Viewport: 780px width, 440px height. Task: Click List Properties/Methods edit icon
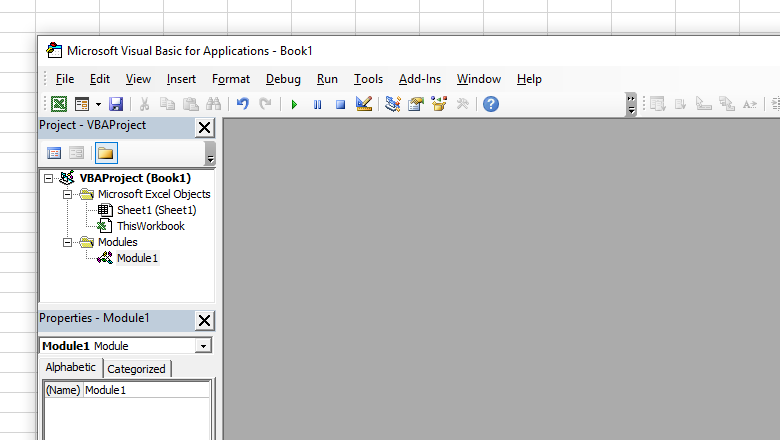(x=658, y=104)
